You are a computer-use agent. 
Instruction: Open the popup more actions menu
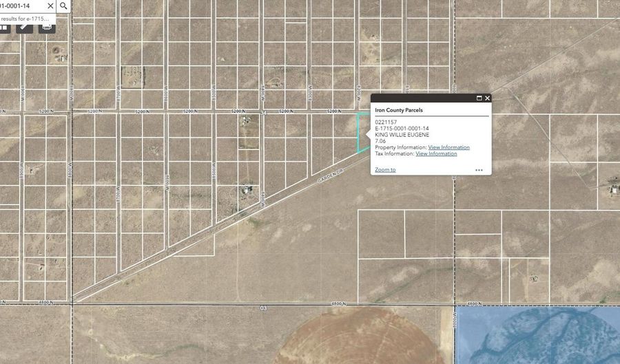[x=479, y=170]
